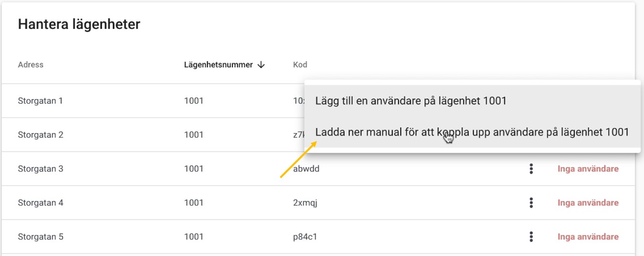Click "Inga användare" for Storgatan 3

(x=588, y=169)
